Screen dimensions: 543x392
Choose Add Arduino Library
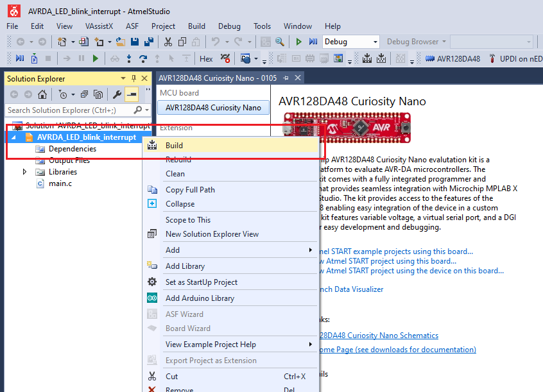pos(231,298)
